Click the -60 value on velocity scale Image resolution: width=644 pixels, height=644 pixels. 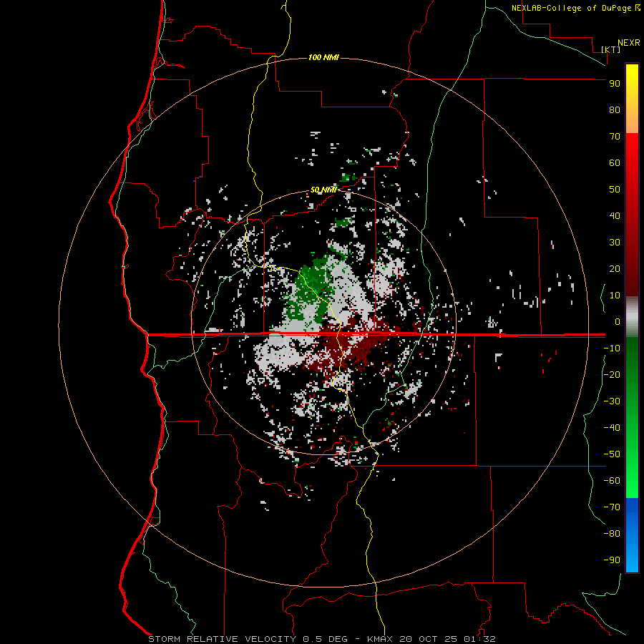tap(612, 481)
